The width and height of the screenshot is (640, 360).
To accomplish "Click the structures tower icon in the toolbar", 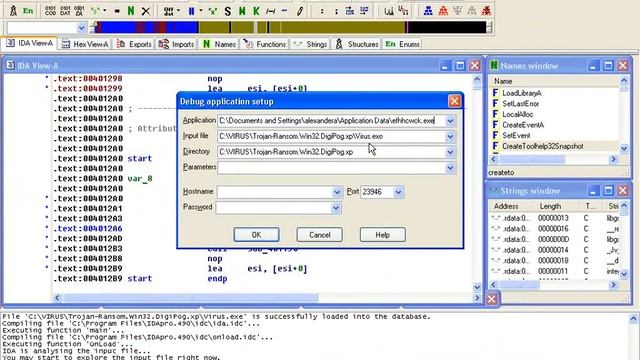I will 13,11.
